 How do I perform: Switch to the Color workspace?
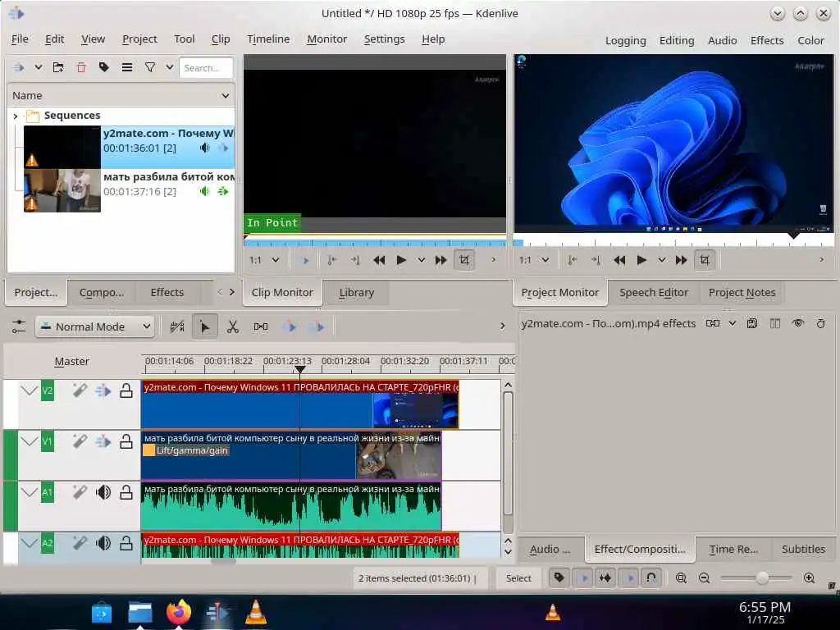click(810, 41)
